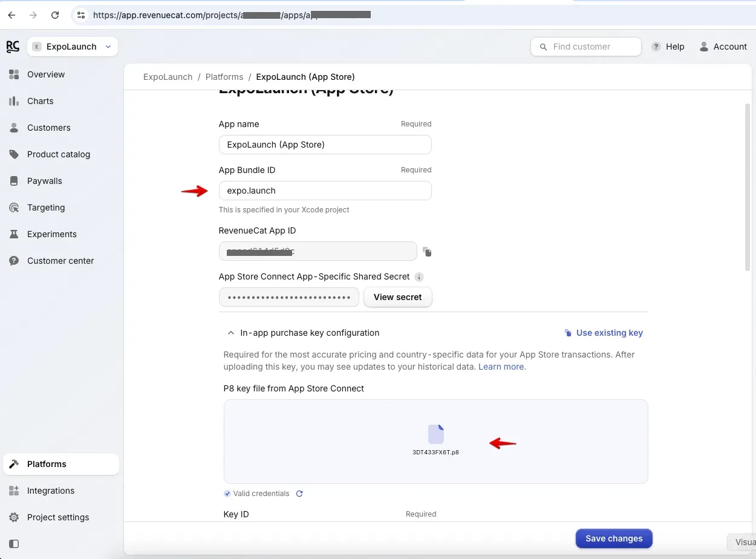
Task: Refresh credentials validation icon
Action: (x=299, y=494)
